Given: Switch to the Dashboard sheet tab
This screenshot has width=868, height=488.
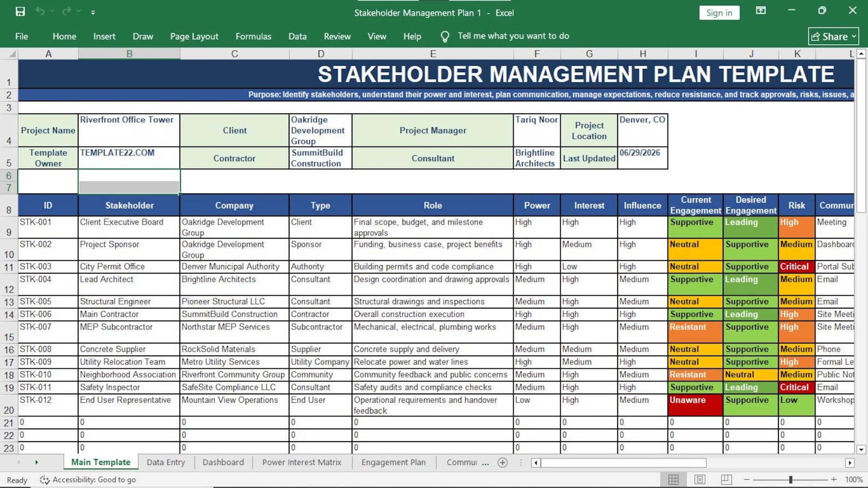Looking at the screenshot, I should [223, 462].
